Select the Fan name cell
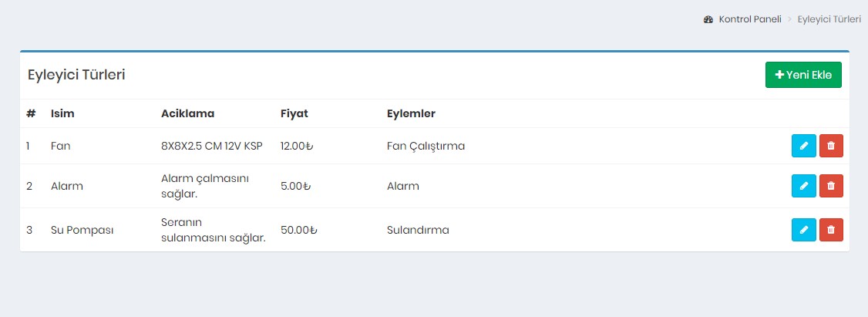The image size is (868, 317). point(59,146)
